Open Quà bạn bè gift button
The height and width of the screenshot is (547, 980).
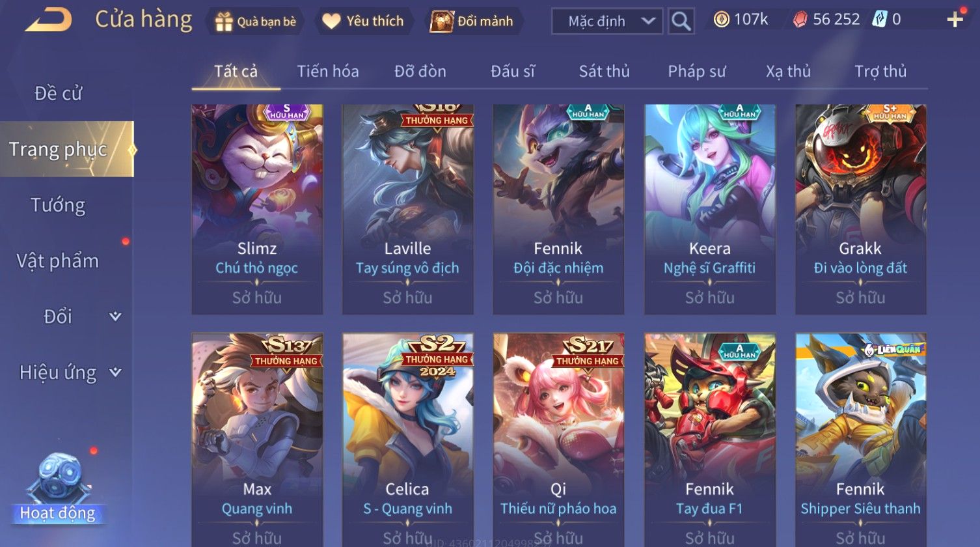(256, 21)
